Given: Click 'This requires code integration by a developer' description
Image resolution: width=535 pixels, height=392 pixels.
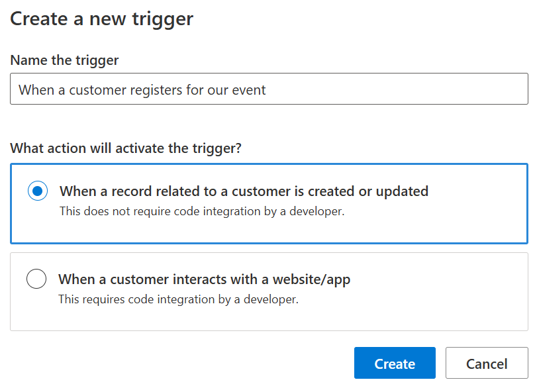Looking at the screenshot, I should pos(178,299).
